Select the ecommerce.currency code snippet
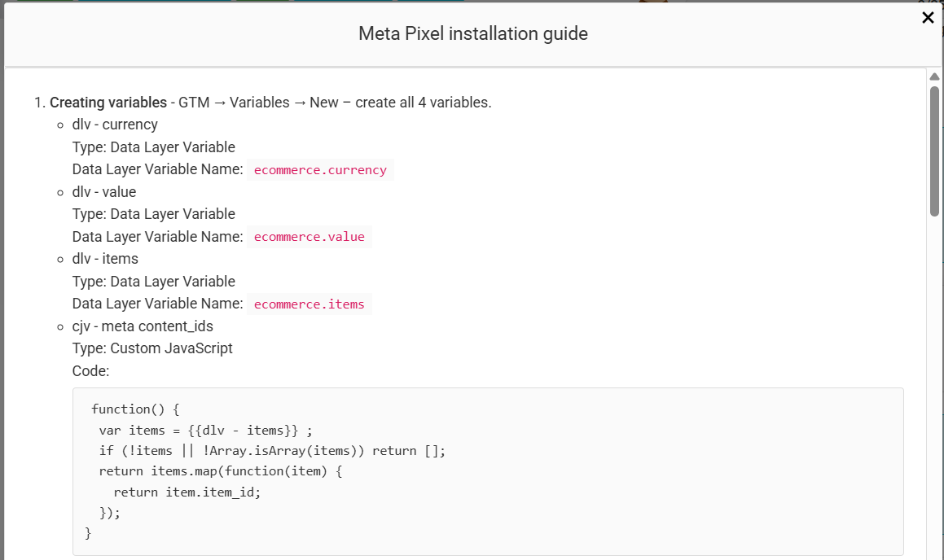 (320, 170)
